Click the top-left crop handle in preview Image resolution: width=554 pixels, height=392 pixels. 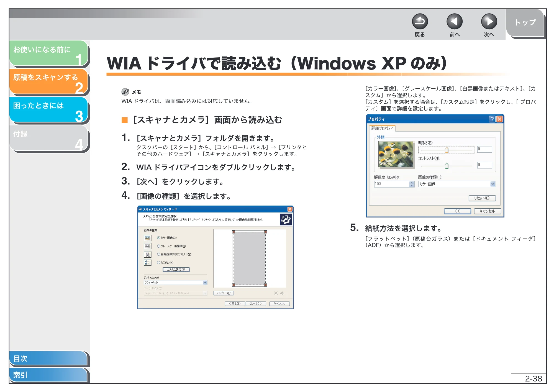234,232
